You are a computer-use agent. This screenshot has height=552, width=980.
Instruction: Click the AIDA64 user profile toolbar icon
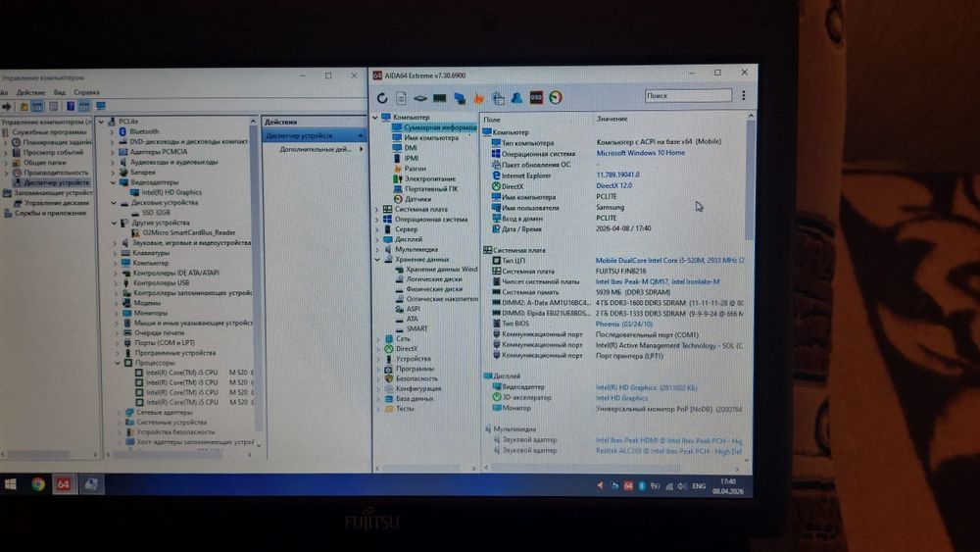516,97
